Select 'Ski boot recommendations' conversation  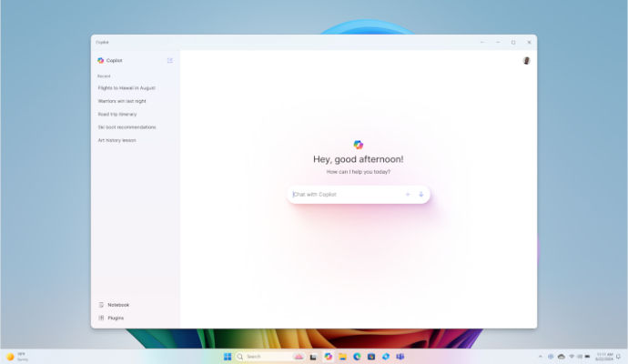coord(127,127)
